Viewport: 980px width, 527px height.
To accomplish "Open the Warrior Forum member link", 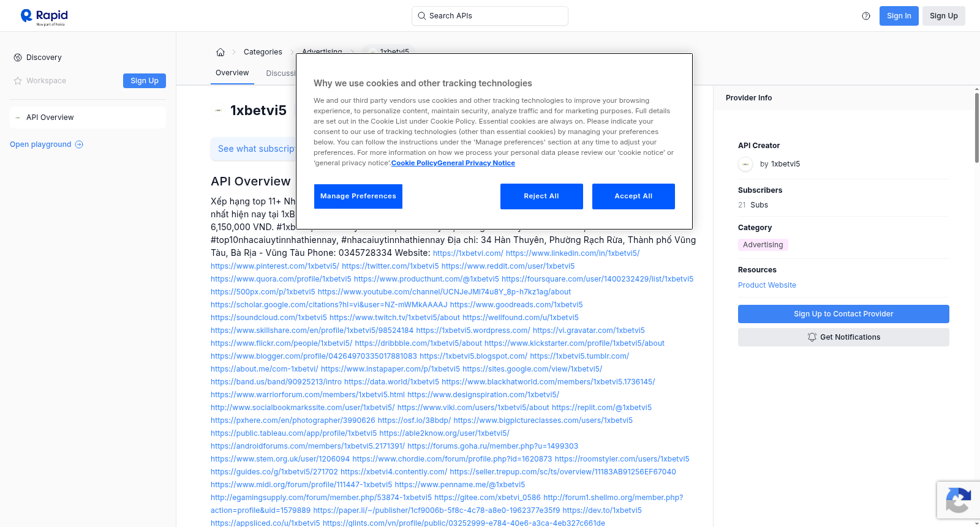I will point(307,395).
